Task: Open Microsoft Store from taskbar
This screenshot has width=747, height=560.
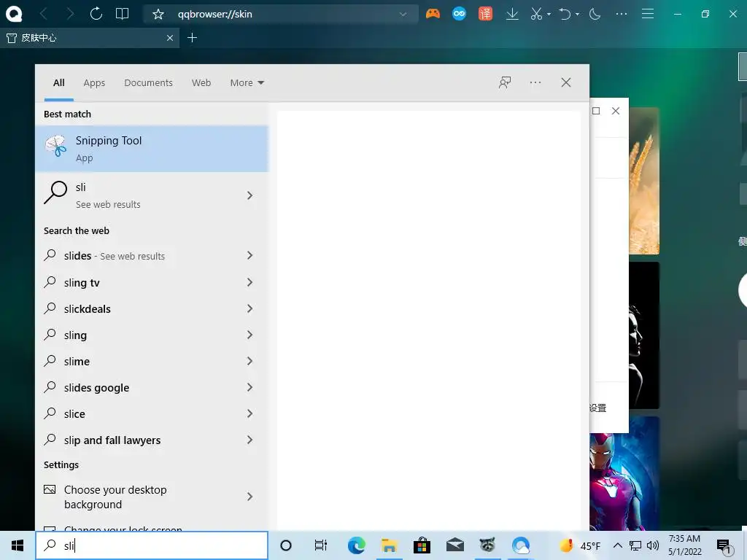Action: 422,545
